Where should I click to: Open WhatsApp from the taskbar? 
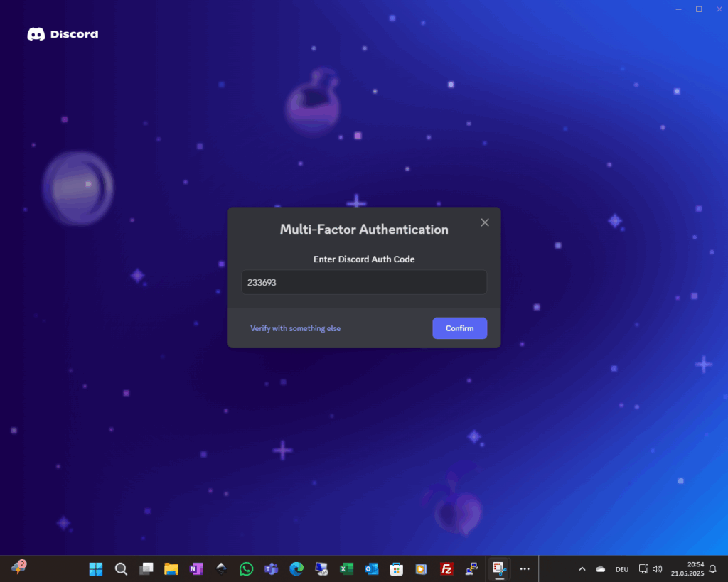(x=247, y=568)
